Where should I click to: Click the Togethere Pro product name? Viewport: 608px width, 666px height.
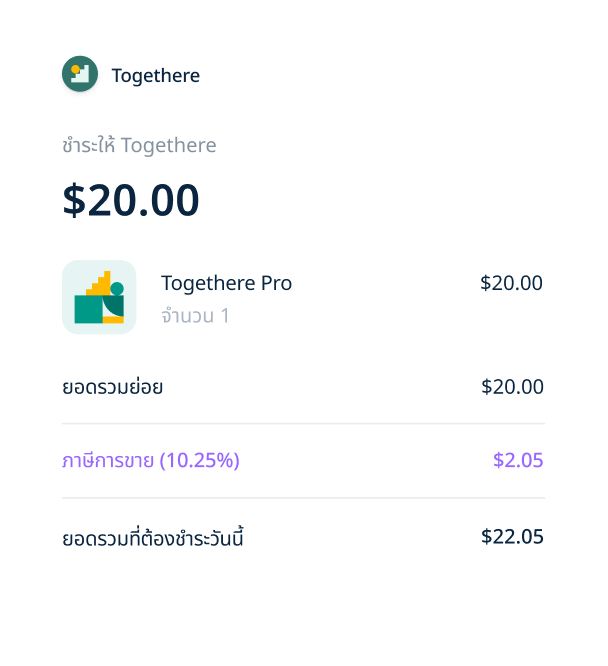(226, 283)
